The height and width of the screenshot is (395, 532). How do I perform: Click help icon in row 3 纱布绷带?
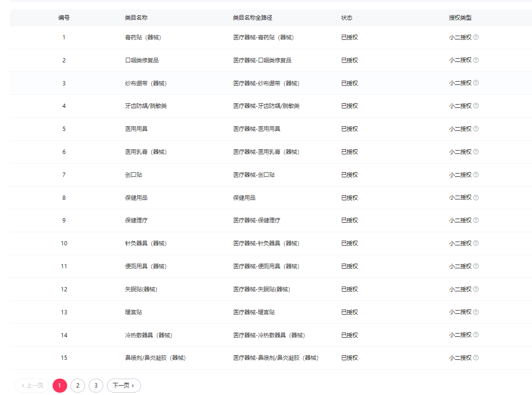476,83
